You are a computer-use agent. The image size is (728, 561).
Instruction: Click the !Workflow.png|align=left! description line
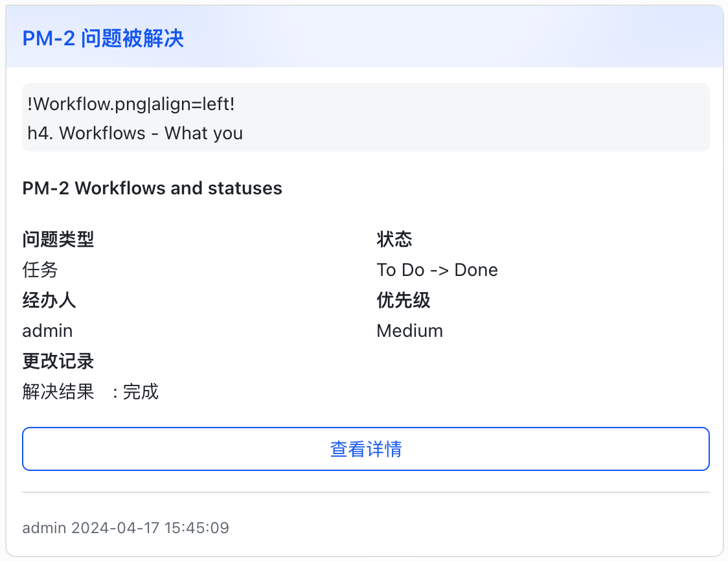pos(131,104)
